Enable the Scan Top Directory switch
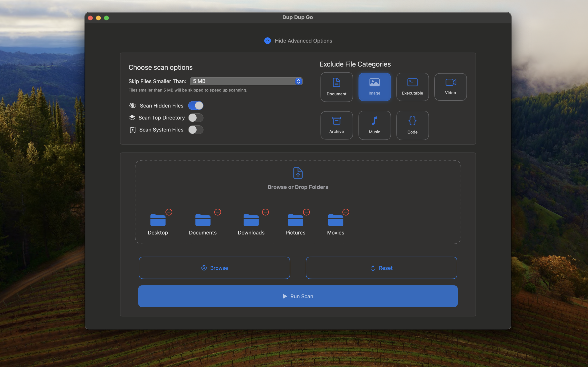588x367 pixels. tap(196, 118)
